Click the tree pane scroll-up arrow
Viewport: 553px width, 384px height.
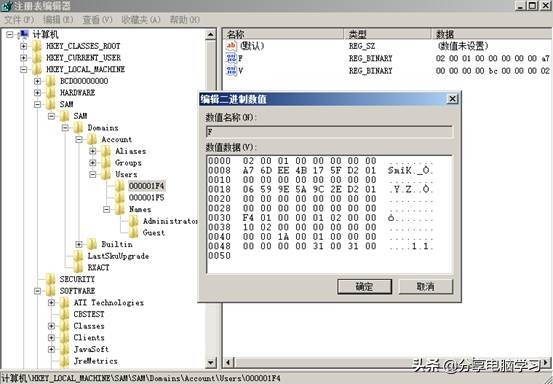pyautogui.click(x=211, y=34)
